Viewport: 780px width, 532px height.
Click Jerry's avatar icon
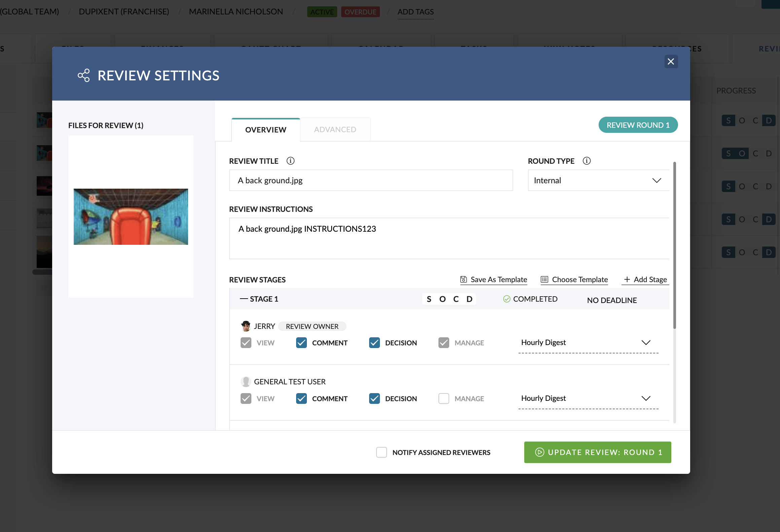pos(246,326)
